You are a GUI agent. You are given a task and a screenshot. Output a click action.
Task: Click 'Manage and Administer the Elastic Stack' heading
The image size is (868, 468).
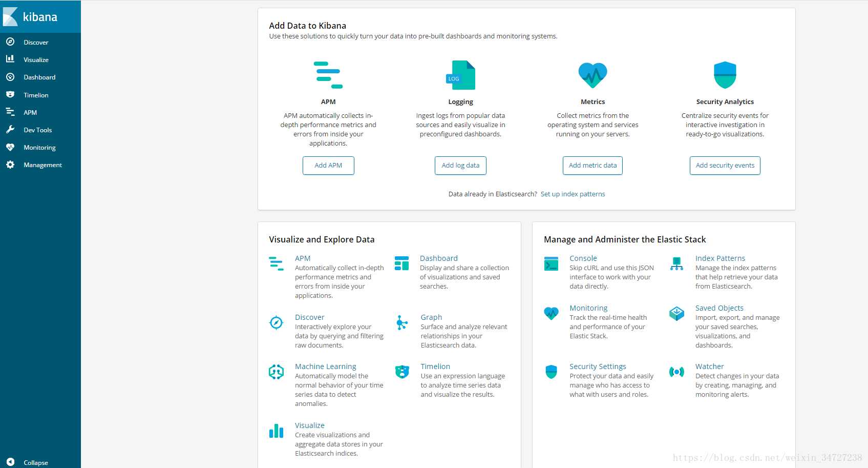pos(625,239)
